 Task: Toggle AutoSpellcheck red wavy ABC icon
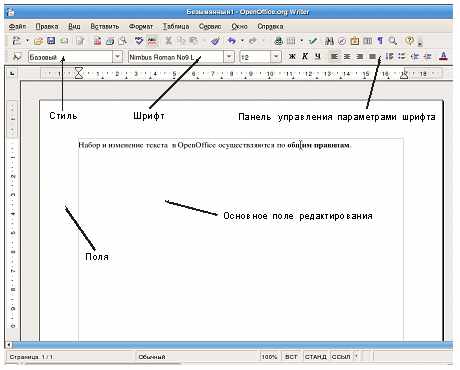pos(152,41)
